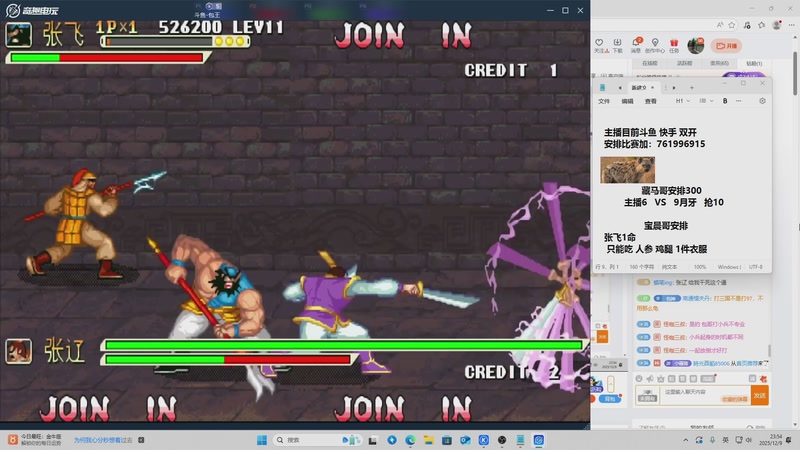Open Notepad settings gear

point(762,101)
